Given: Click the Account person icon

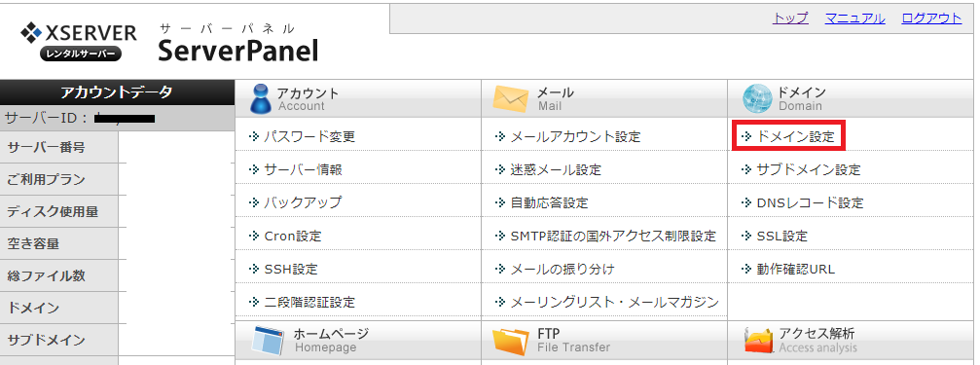Looking at the screenshot, I should (260, 98).
